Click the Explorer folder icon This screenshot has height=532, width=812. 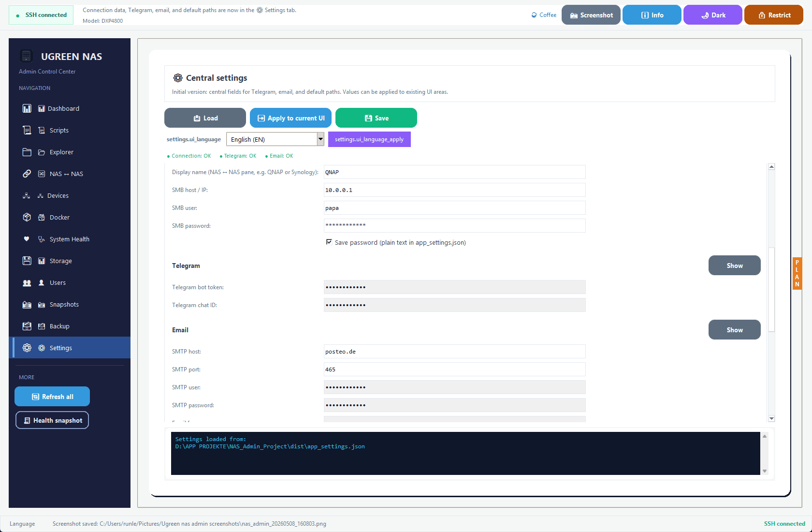click(27, 152)
